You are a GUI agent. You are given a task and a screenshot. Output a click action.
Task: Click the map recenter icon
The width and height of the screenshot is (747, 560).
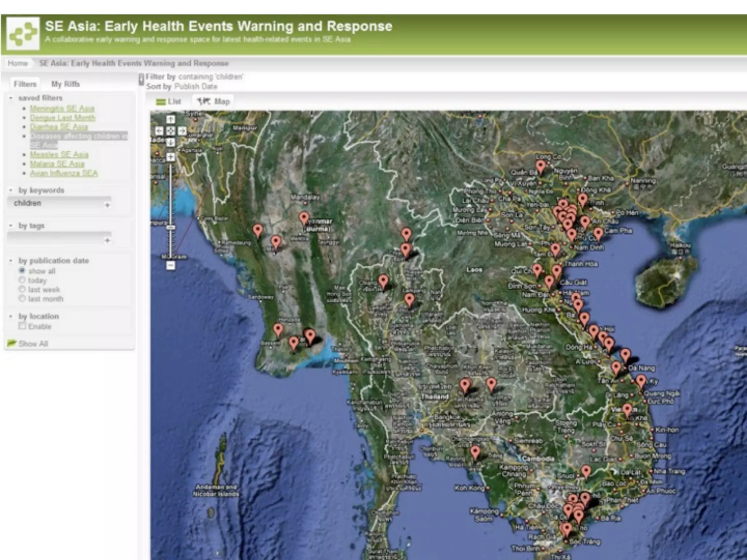point(170,131)
